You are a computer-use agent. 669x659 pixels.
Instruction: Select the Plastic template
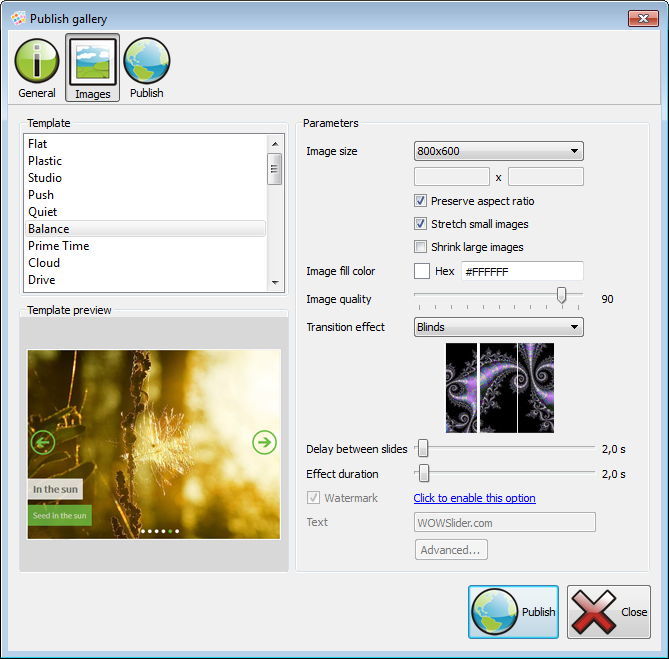[x=145, y=161]
